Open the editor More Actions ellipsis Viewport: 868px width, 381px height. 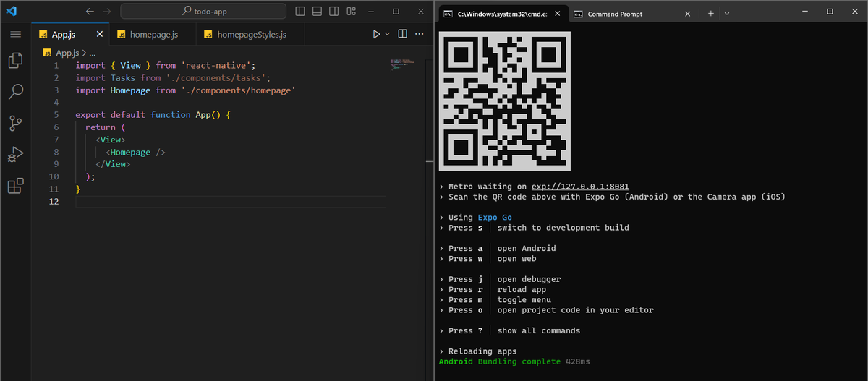click(420, 34)
